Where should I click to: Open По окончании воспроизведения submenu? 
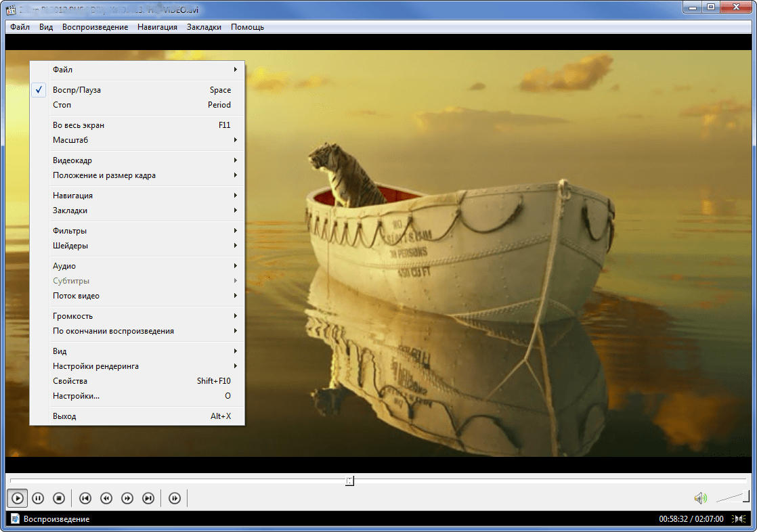(137, 331)
